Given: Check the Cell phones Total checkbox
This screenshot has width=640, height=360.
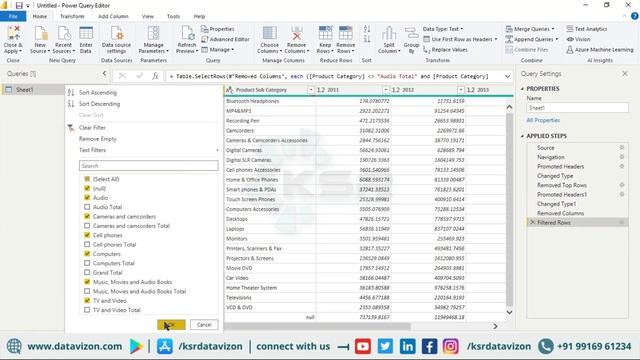Looking at the screenshot, I should (x=87, y=244).
